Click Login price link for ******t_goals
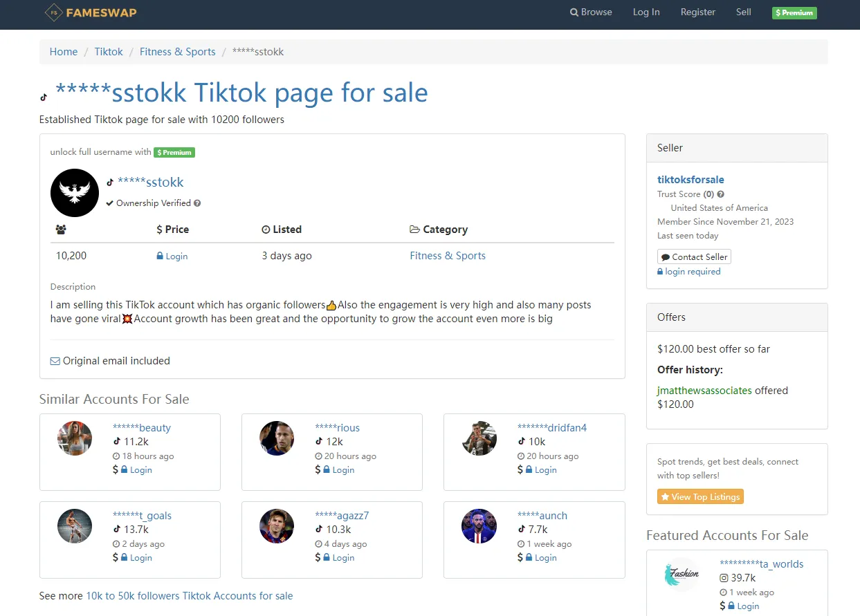Viewport: 860px width, 616px height. click(141, 558)
